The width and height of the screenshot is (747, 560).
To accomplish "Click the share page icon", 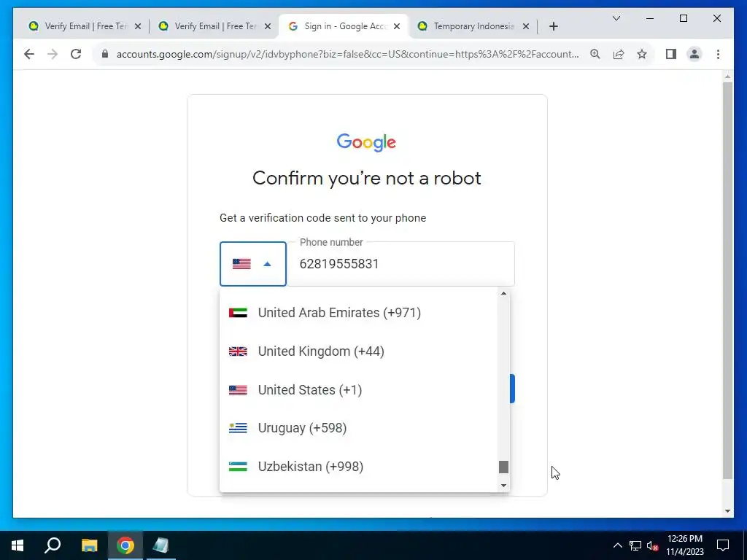I will point(619,54).
